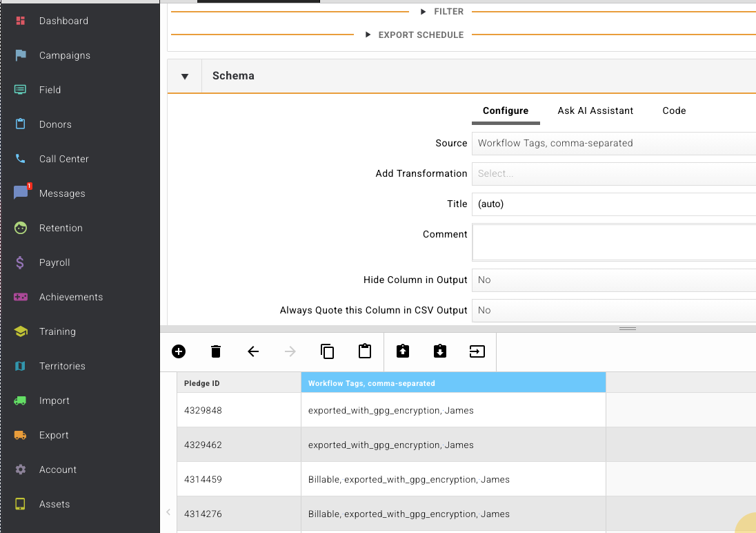This screenshot has width=756, height=533.
Task: Open the Code tab
Action: tap(673, 110)
